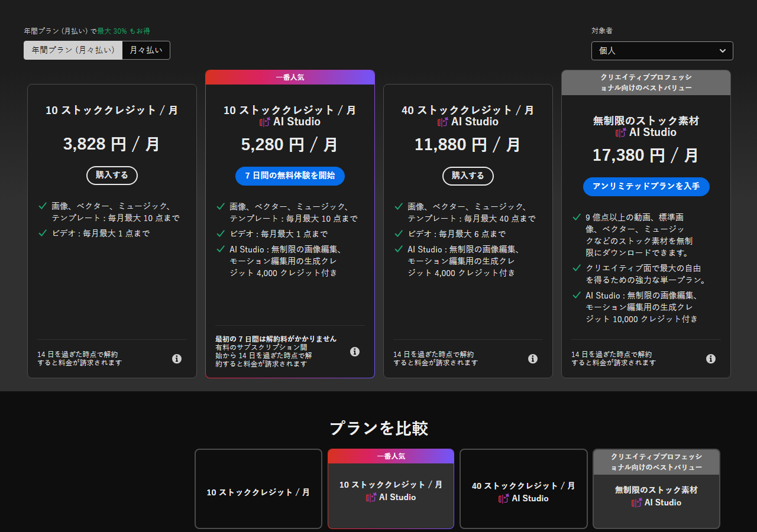Click AI Studio icon in the 5,280 円 card
This screenshot has height=532, width=757.
coord(265,122)
